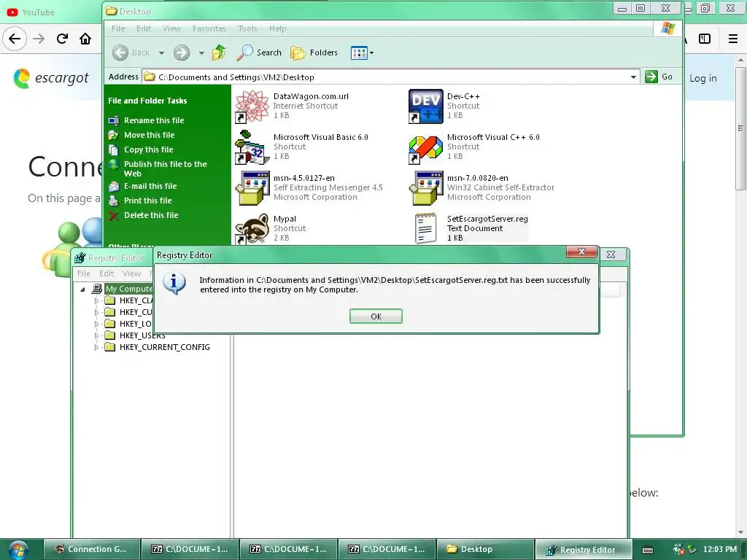The image size is (747, 560).
Task: Click the browser back arrow
Action: tap(15, 39)
